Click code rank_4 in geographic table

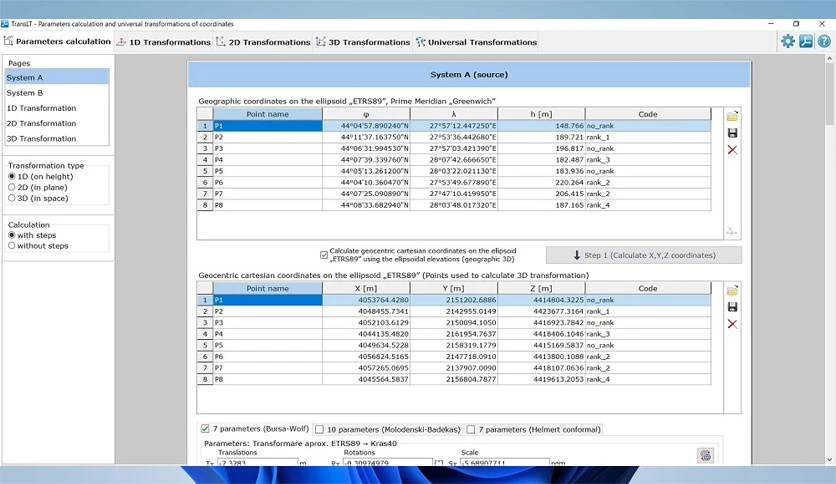648,205
